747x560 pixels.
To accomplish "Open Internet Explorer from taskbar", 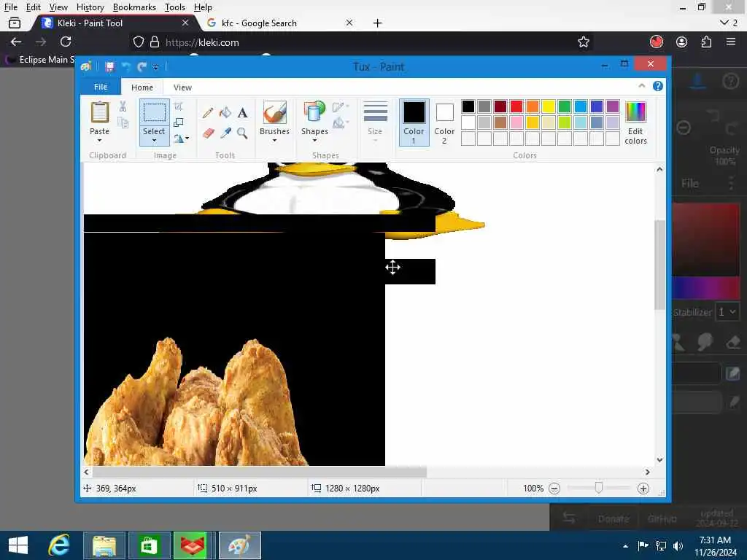I will click(x=59, y=545).
